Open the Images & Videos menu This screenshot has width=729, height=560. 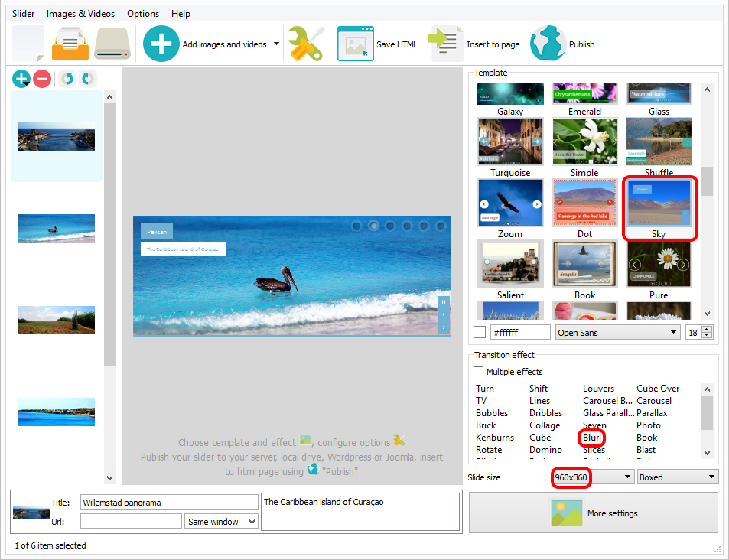80,14
